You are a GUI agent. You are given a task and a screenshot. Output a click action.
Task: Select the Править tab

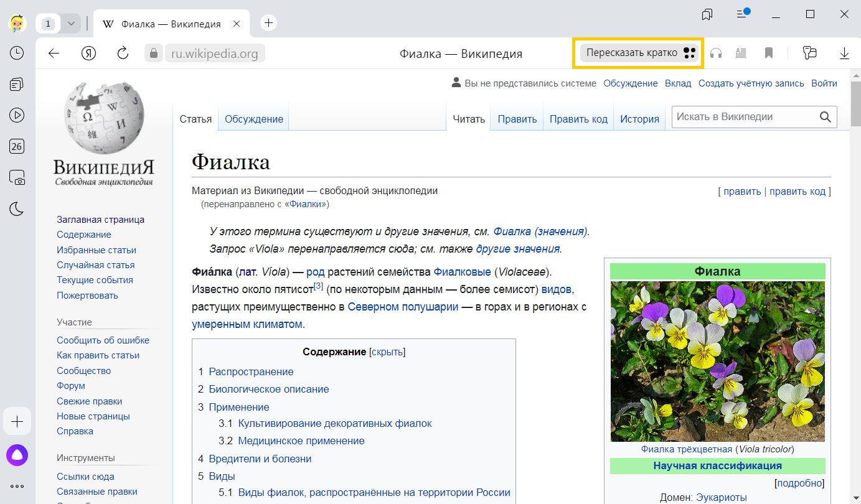coord(517,119)
